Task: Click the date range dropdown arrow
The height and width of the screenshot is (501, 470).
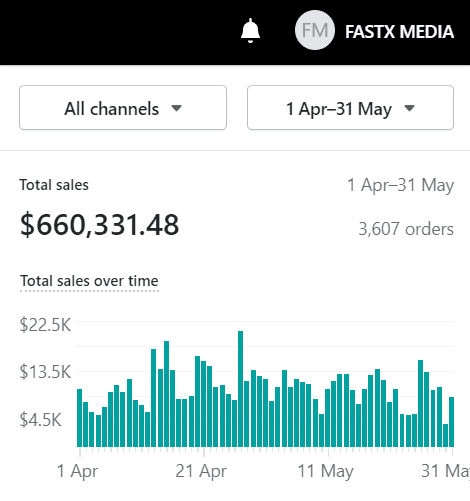Action: [x=409, y=108]
